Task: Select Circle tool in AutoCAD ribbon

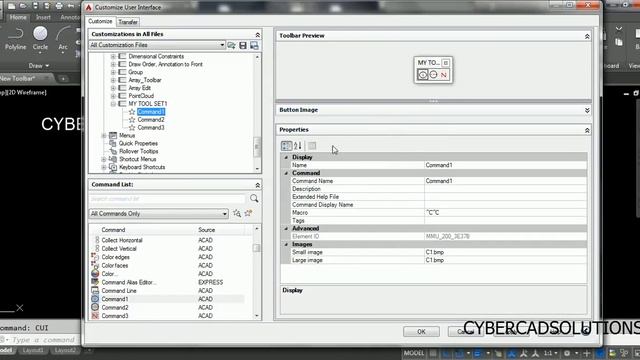Action: pyautogui.click(x=40, y=38)
